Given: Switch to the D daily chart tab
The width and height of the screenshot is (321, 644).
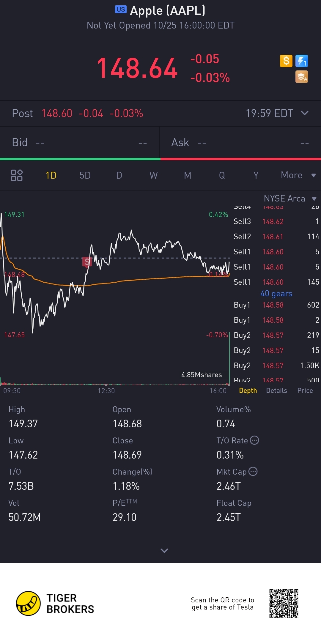Looking at the screenshot, I should coord(119,175).
